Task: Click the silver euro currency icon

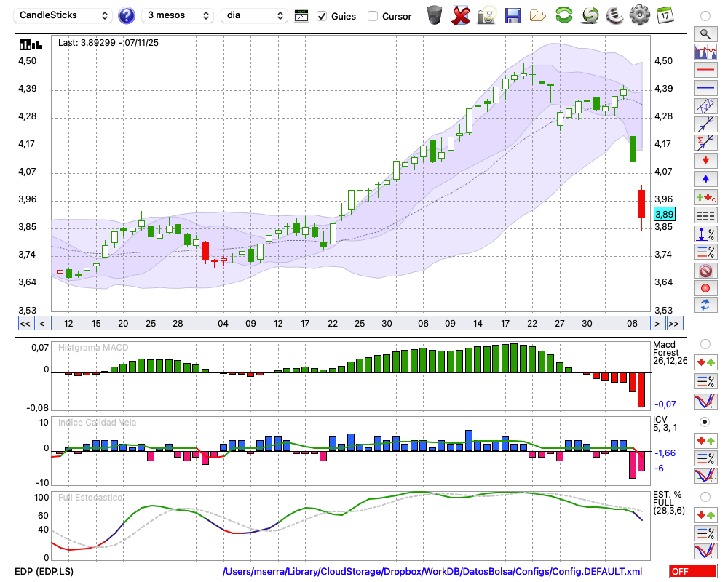Action: point(614,15)
